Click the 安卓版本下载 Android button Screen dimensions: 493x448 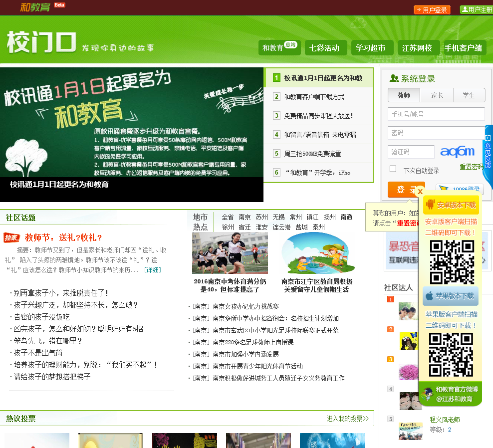[451, 205]
